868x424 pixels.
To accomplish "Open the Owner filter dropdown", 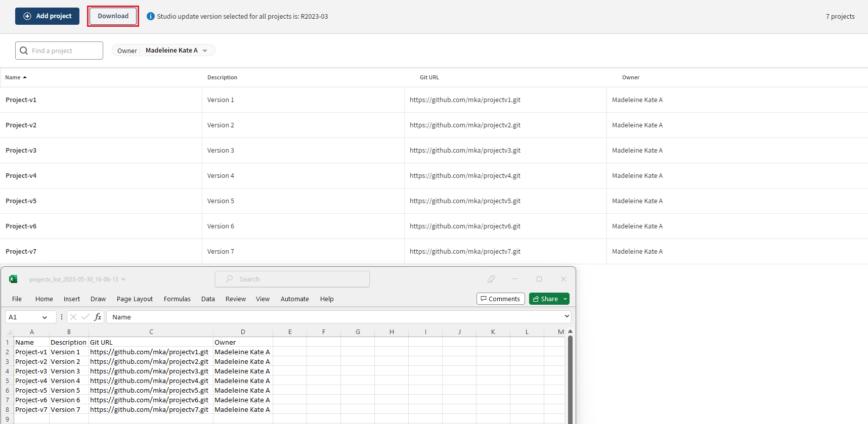I will coord(163,51).
